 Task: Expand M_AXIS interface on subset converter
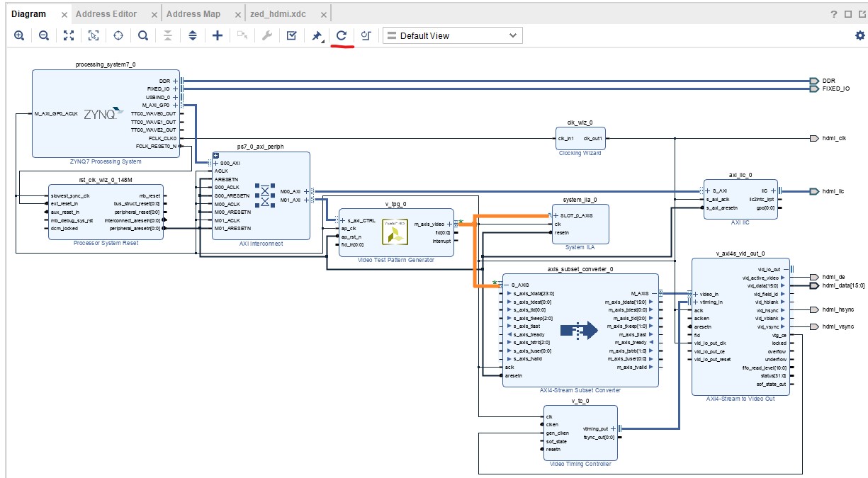[654, 293]
